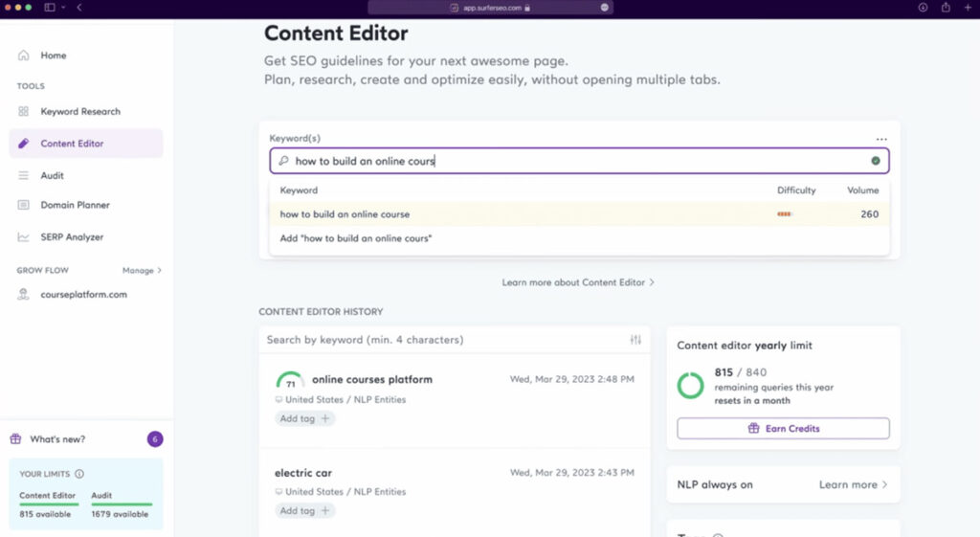
Task: Click the browser address bar
Action: 491,8
